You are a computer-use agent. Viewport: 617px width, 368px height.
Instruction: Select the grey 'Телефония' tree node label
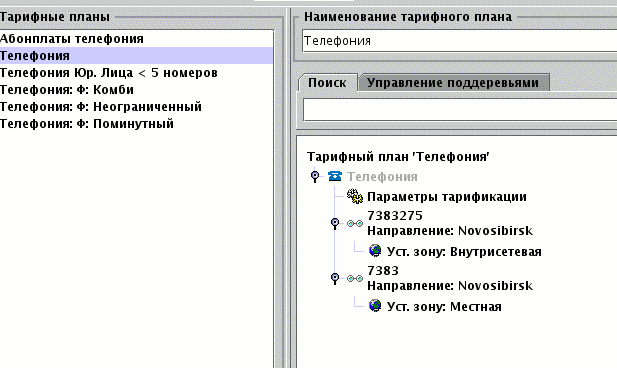(382, 177)
